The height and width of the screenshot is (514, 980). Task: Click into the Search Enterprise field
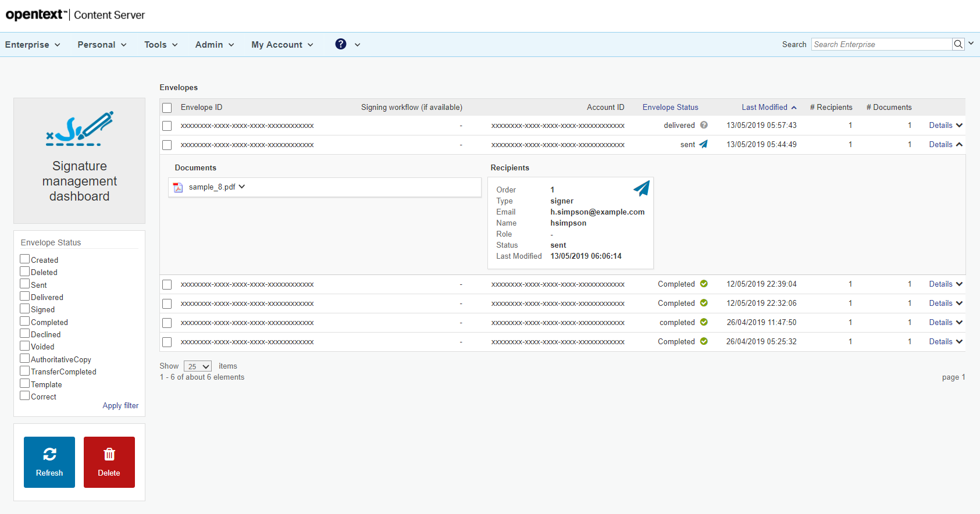point(881,44)
